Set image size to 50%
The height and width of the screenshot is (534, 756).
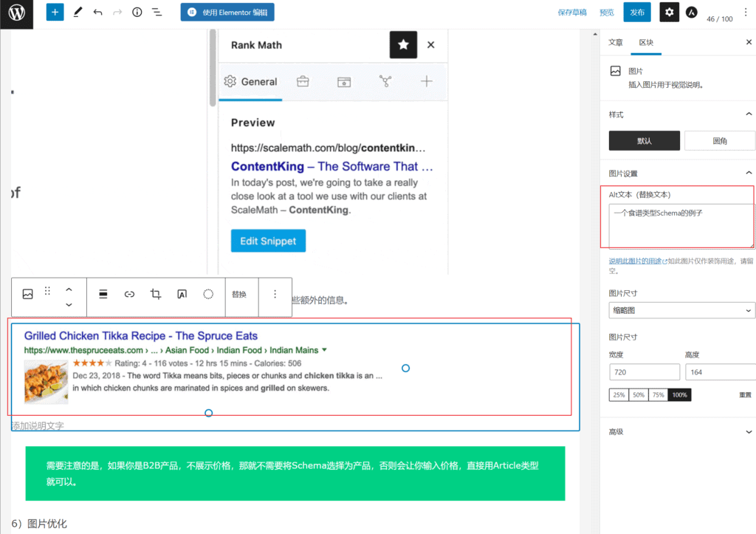coord(639,395)
